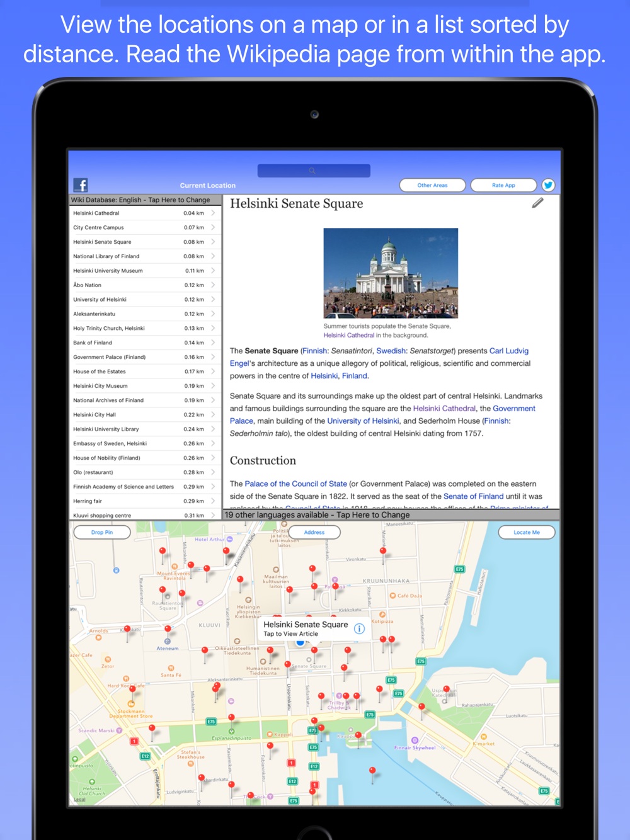This screenshot has width=630, height=840.
Task: Follow the Swedish language link
Action: pyautogui.click(x=391, y=351)
